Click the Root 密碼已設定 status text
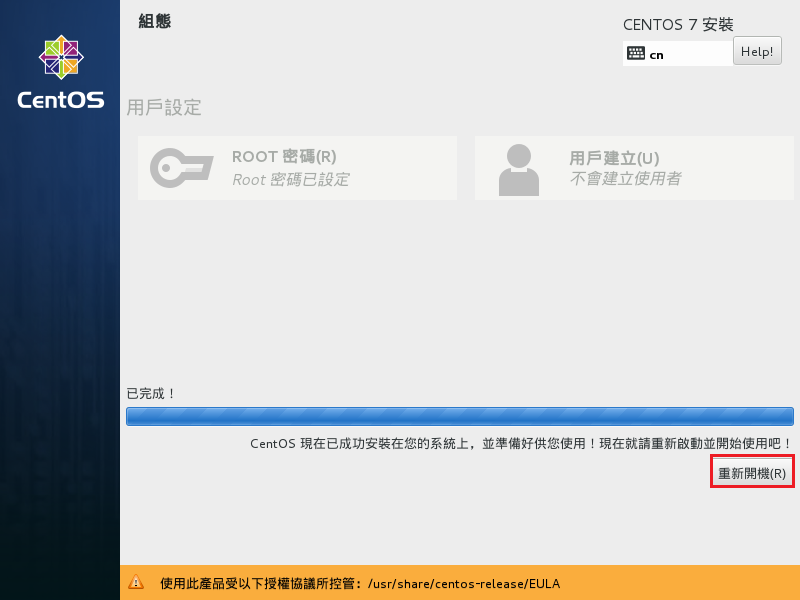 [290, 180]
